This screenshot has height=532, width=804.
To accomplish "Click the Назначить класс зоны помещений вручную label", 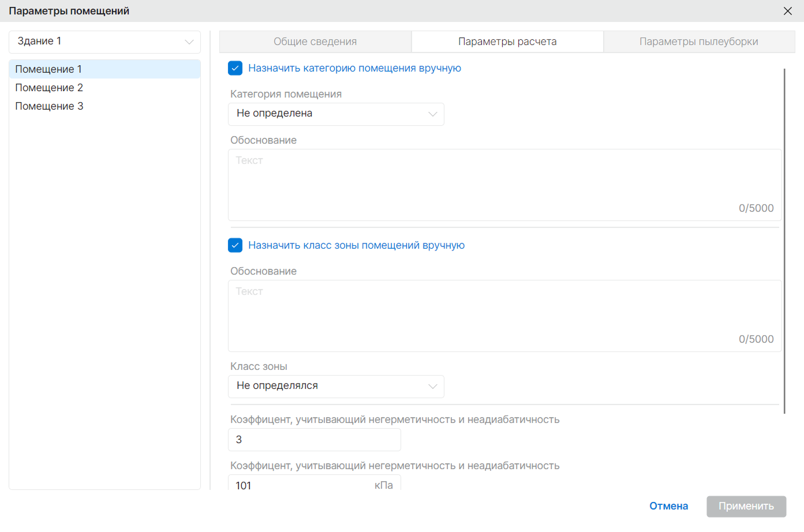I will [356, 245].
